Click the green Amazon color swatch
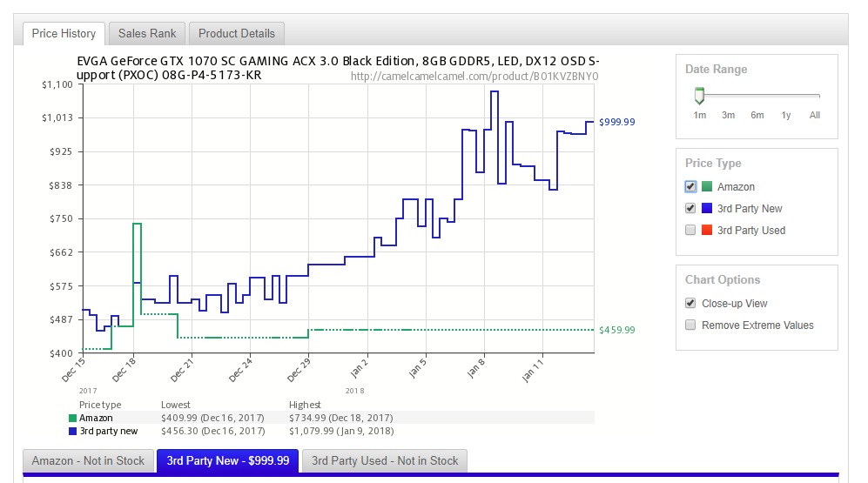This screenshot has width=868, height=483. click(707, 186)
